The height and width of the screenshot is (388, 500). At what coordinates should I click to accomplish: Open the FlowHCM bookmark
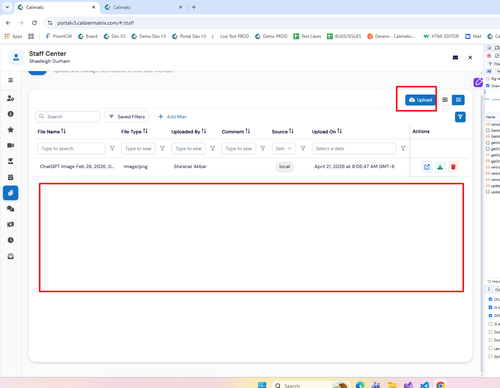pyautogui.click(x=59, y=36)
